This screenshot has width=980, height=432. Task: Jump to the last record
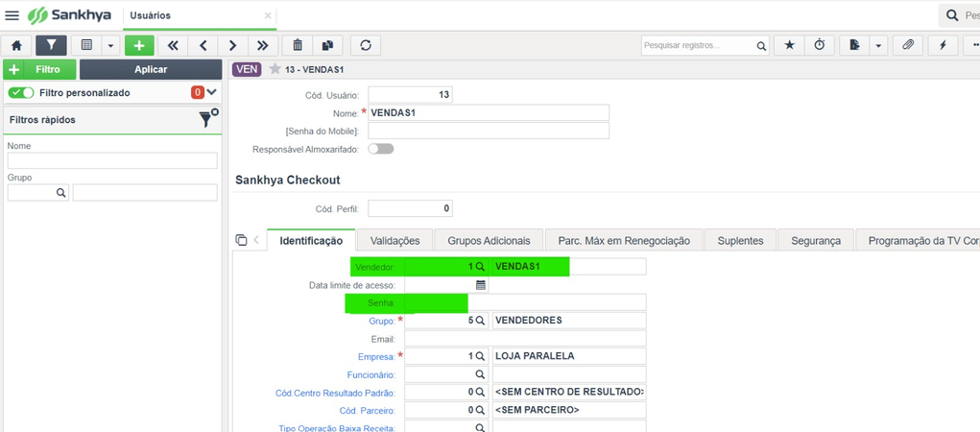tap(263, 45)
